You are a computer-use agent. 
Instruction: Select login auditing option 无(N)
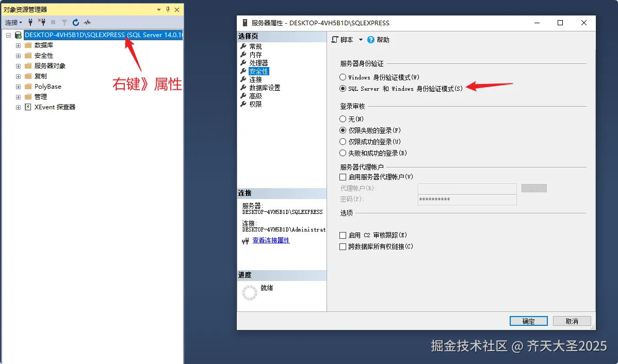[x=343, y=119]
